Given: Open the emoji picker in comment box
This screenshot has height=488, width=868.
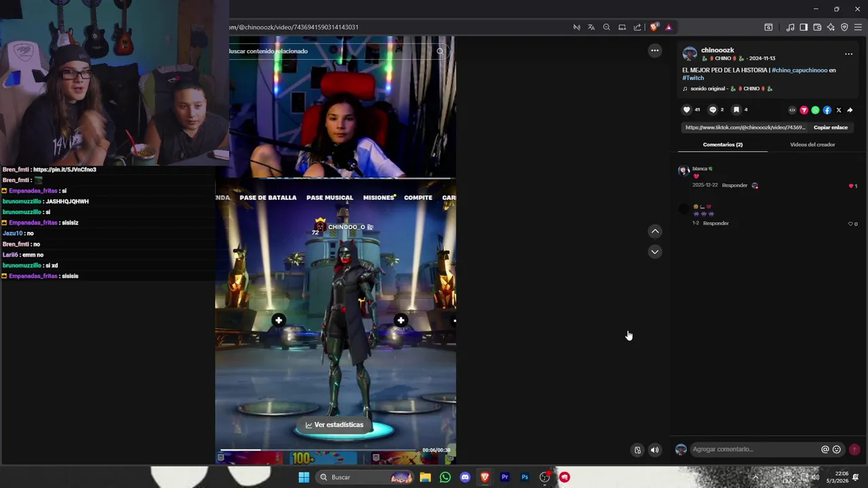Looking at the screenshot, I should [837, 449].
